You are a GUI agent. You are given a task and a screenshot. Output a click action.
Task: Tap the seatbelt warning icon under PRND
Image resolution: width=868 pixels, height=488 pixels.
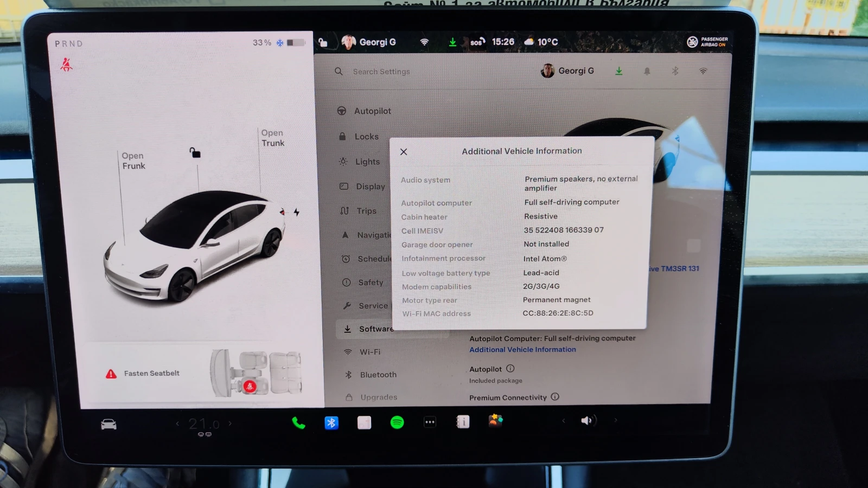coord(66,65)
